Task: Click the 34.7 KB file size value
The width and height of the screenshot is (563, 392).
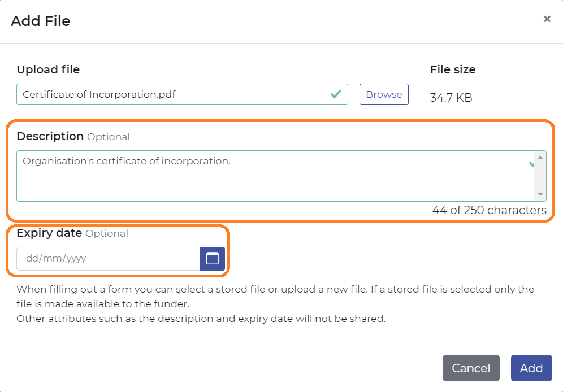Action: [x=451, y=98]
